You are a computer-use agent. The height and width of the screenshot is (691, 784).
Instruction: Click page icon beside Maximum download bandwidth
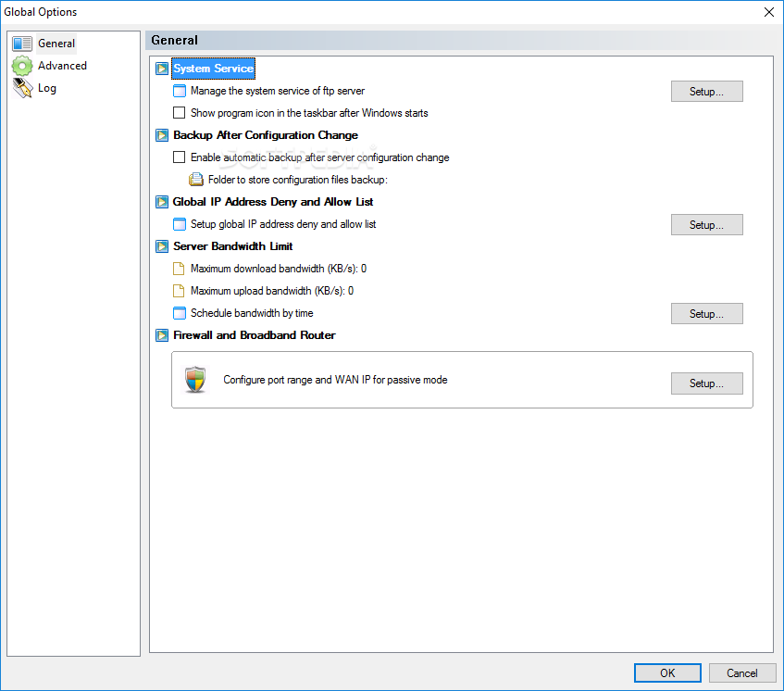point(179,269)
